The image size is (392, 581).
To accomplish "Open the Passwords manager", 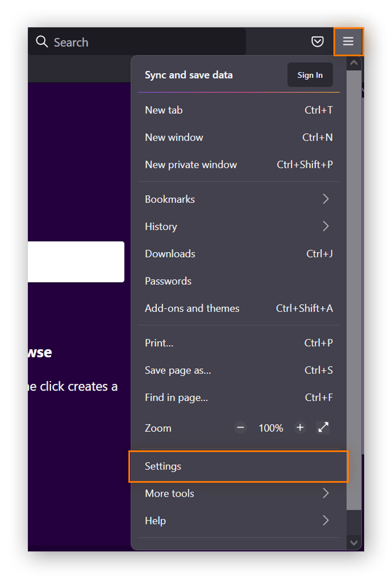I will (x=168, y=281).
